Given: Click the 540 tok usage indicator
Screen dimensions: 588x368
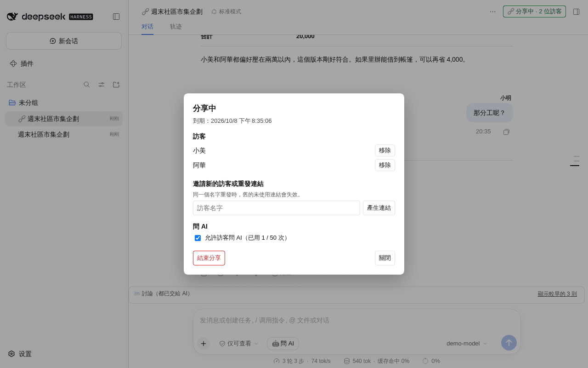Looking at the screenshot, I should coord(376,361).
